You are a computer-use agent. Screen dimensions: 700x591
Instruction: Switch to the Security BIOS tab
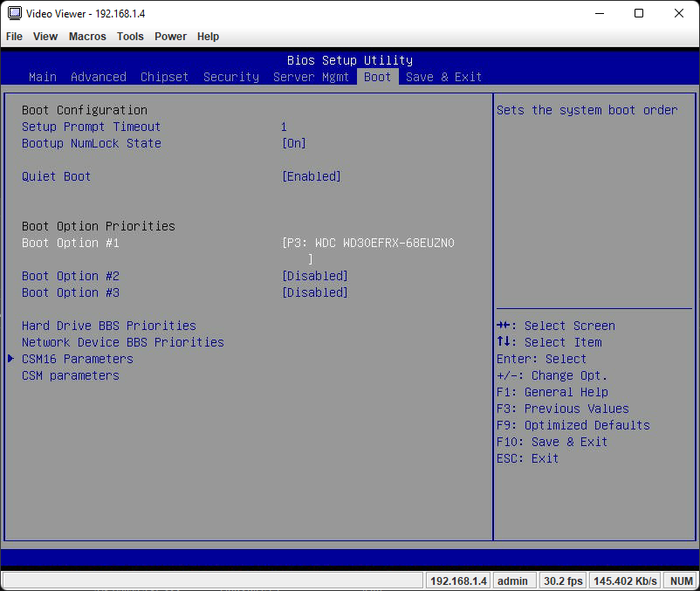(231, 77)
